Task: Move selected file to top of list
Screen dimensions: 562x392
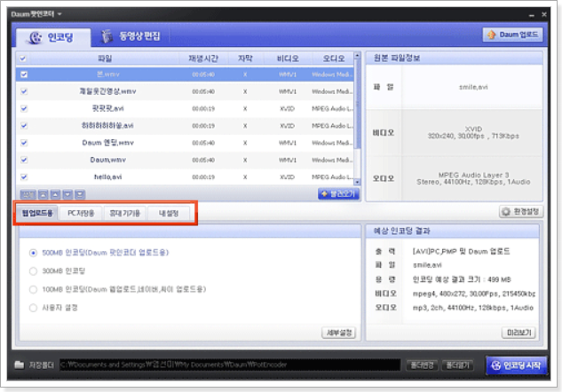Action: pyautogui.click(x=43, y=194)
